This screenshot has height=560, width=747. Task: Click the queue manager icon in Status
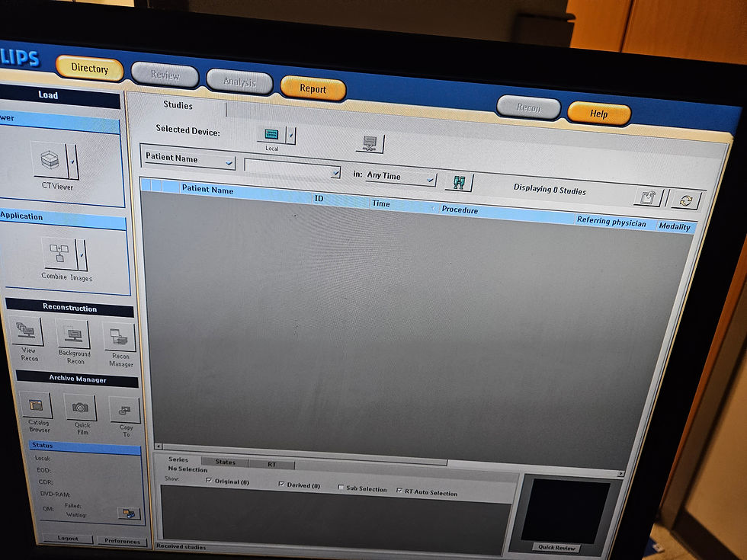coord(129,514)
